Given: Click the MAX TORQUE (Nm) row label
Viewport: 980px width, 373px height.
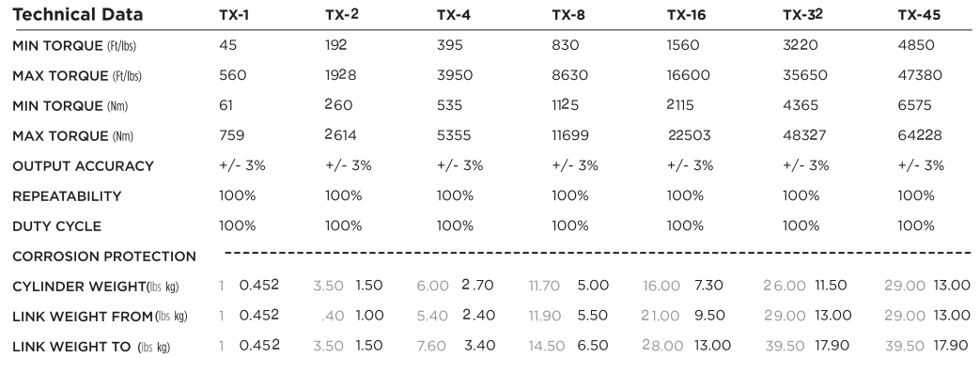Looking at the screenshot, I should 73,136.
